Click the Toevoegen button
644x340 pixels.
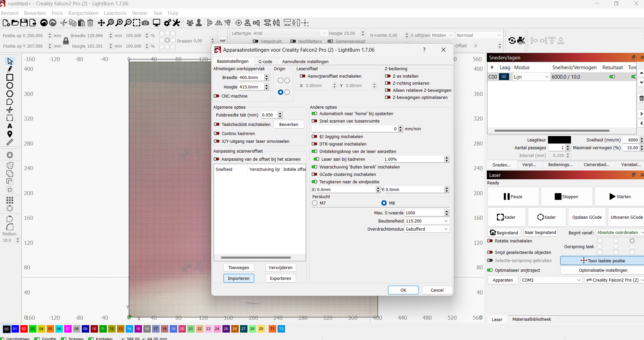coord(239,268)
